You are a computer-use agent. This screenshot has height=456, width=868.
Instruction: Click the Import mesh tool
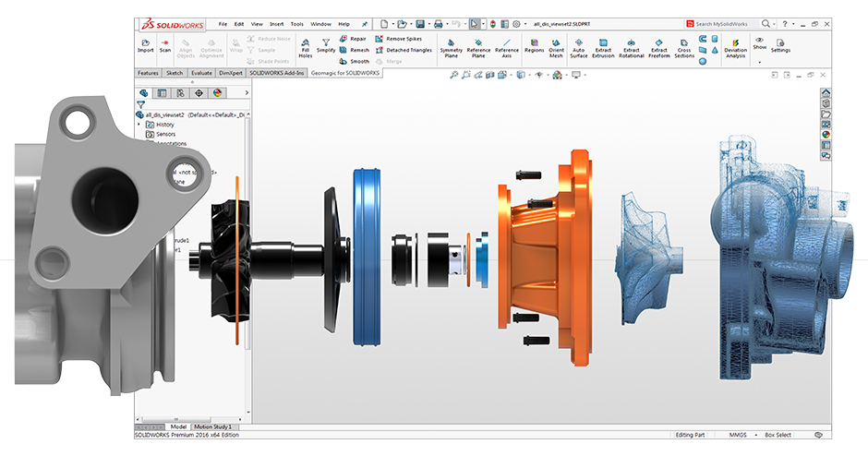click(x=145, y=46)
